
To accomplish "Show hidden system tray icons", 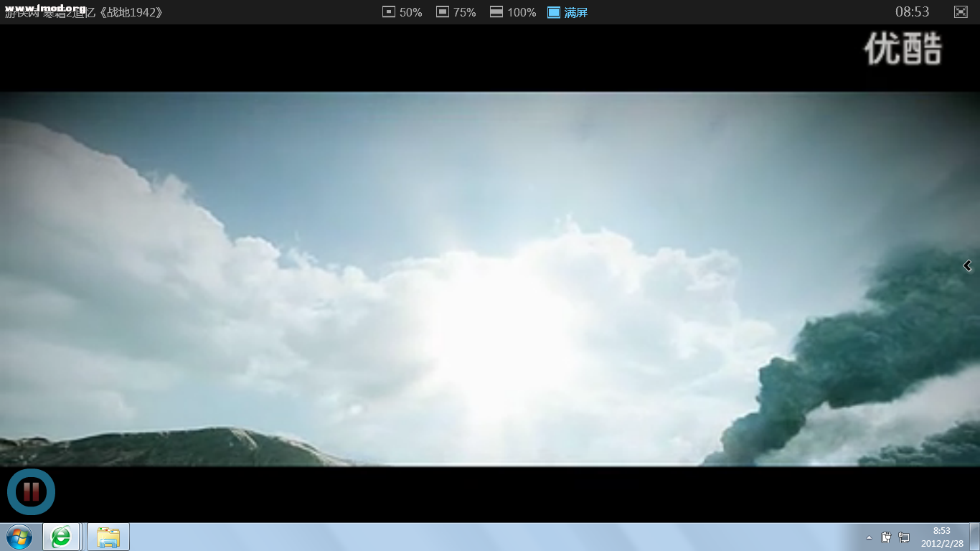I will tap(870, 537).
